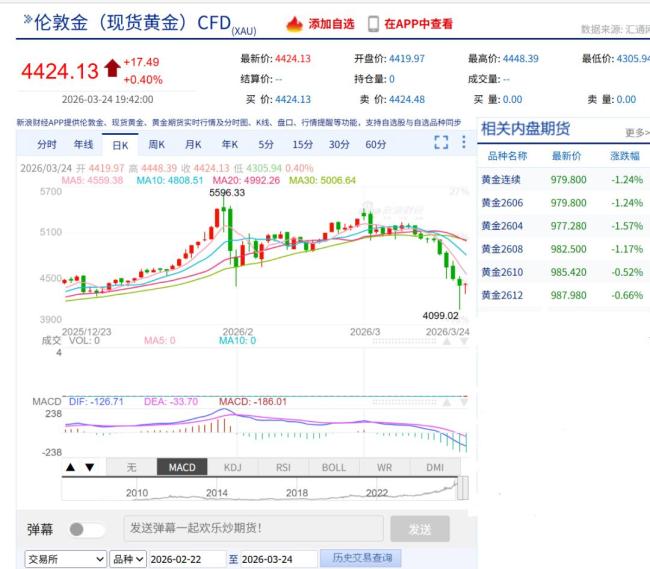Click the black down triangle below MACD chart
The image size is (650, 569).
click(90, 467)
